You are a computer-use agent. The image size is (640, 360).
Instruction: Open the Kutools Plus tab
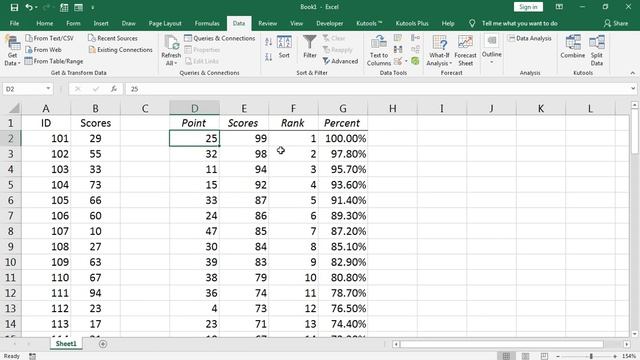coord(412,23)
